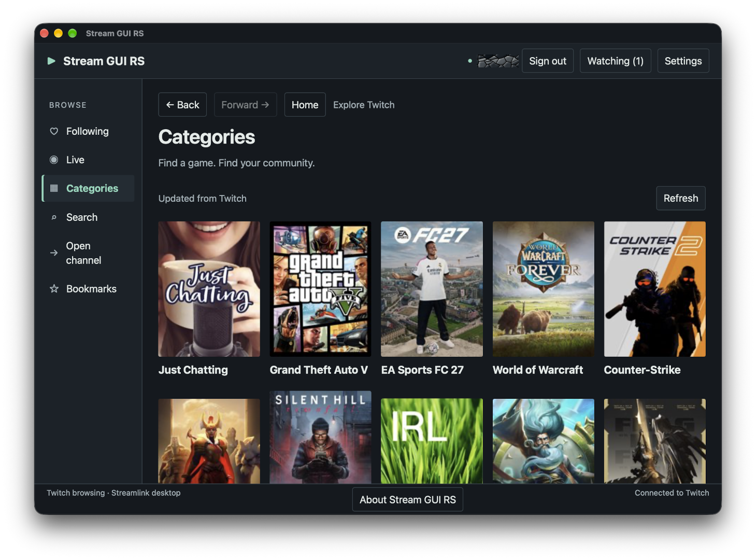This screenshot has height=560, width=756.
Task: Click the 'Stream GUI RS' header title
Action: [x=104, y=61]
